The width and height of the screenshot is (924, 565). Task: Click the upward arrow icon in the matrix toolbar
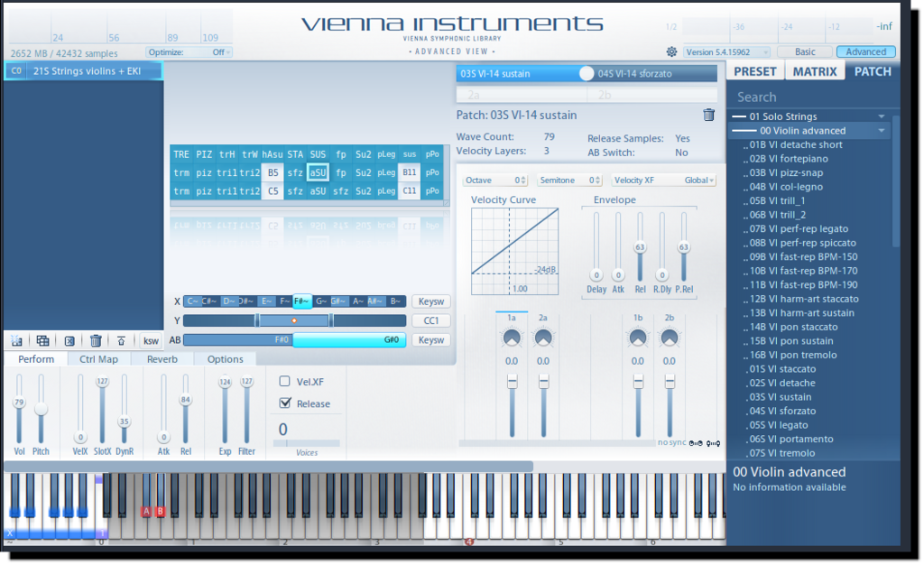(x=121, y=340)
